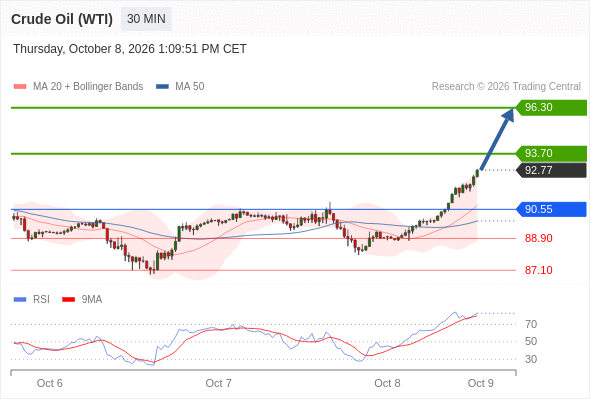Click the MA 50 blue legend swatch

(x=162, y=87)
